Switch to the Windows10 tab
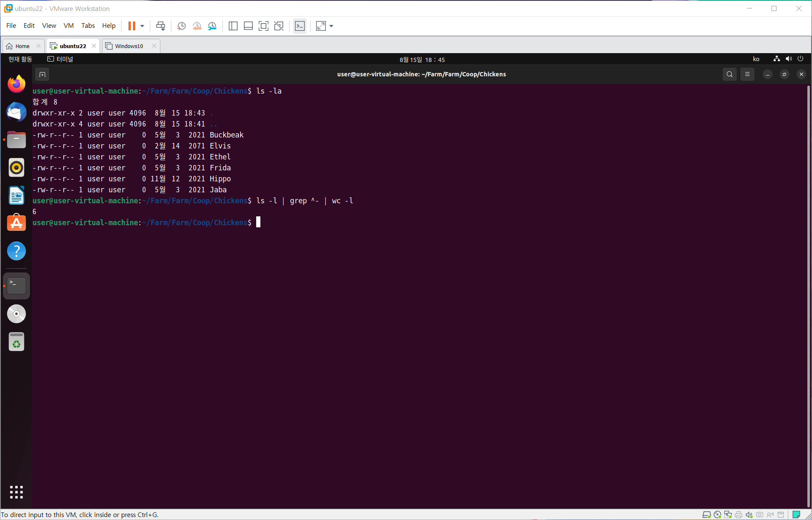The width and height of the screenshot is (812, 520). tap(129, 46)
